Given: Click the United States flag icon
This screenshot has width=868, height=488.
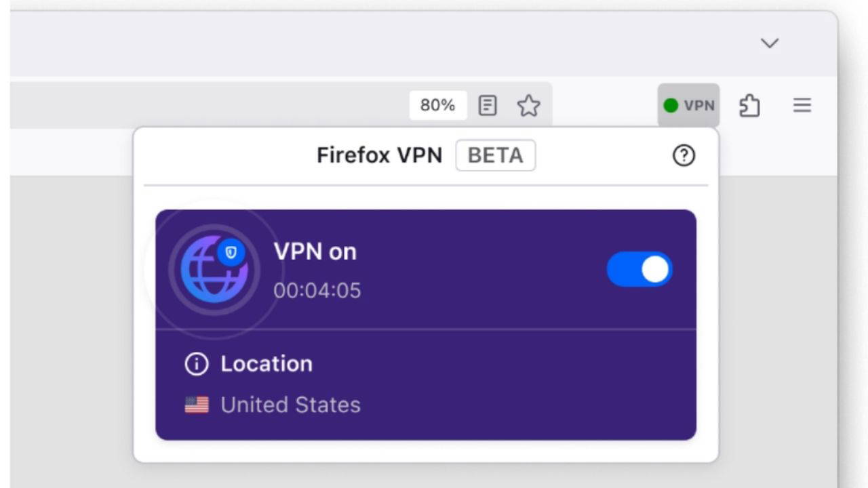Looking at the screenshot, I should [x=197, y=405].
